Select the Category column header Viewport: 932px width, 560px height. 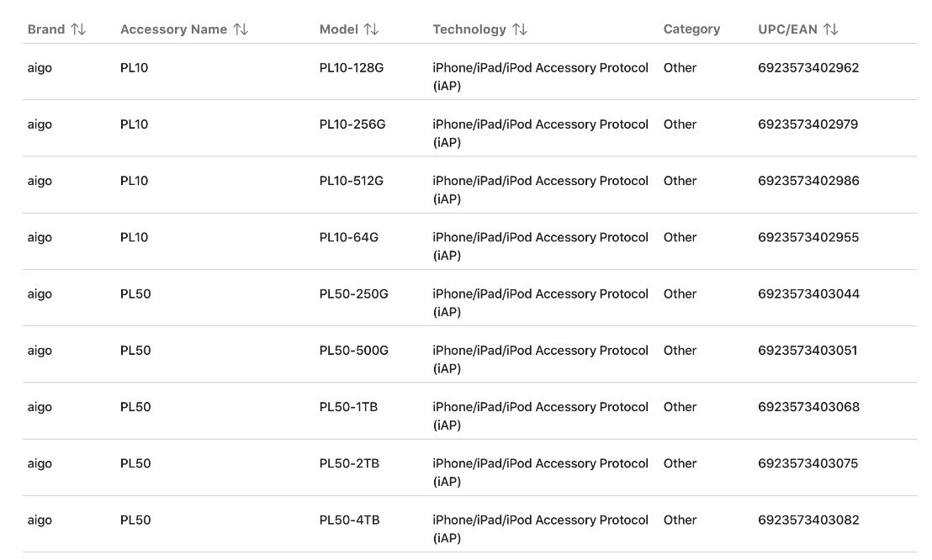tap(691, 29)
